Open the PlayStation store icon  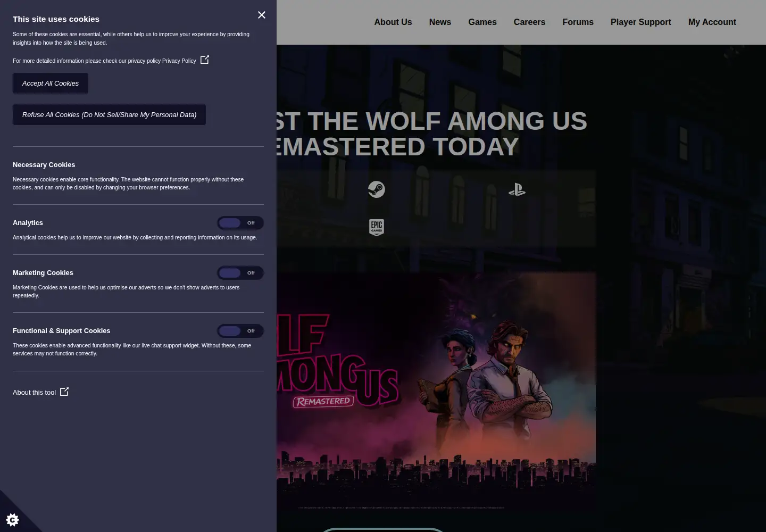[x=517, y=189]
